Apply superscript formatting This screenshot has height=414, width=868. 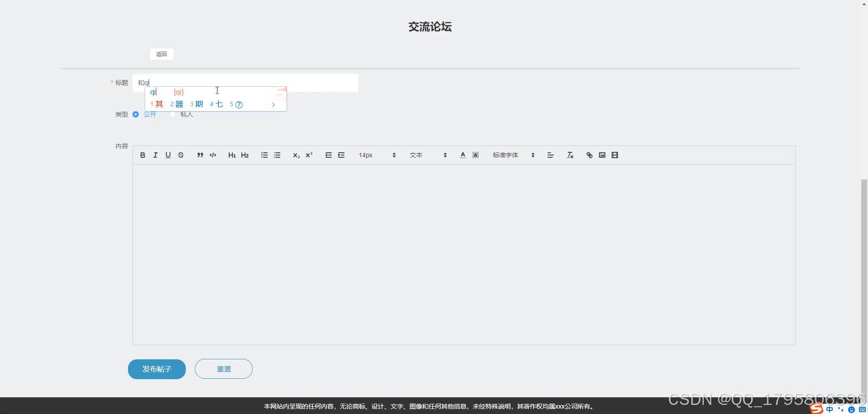[x=309, y=155]
